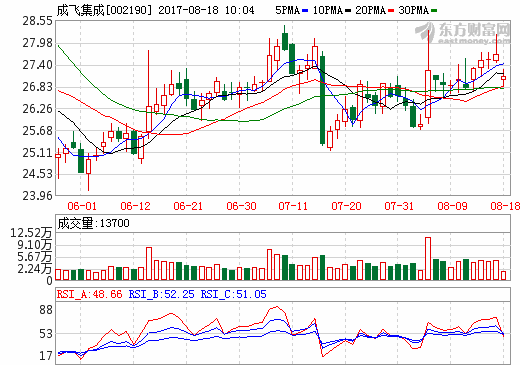Screen dimensions: 520x365
Task: Click the 2.24万 volume axis label
Action: click(x=35, y=269)
